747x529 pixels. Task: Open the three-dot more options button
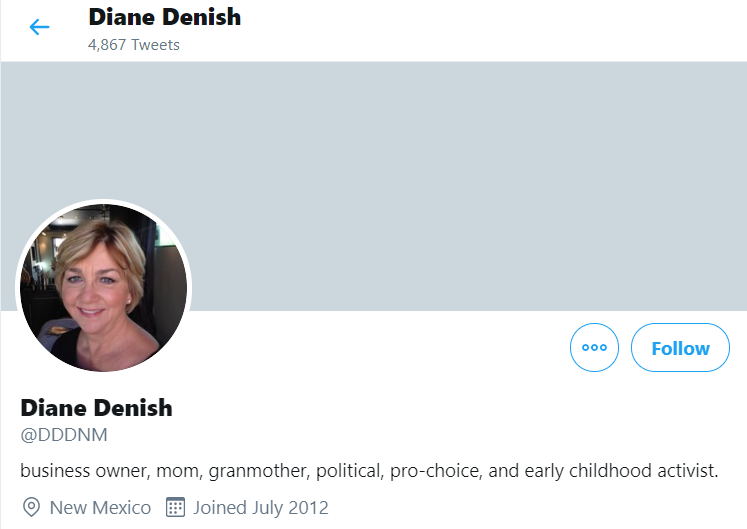pyautogui.click(x=594, y=347)
